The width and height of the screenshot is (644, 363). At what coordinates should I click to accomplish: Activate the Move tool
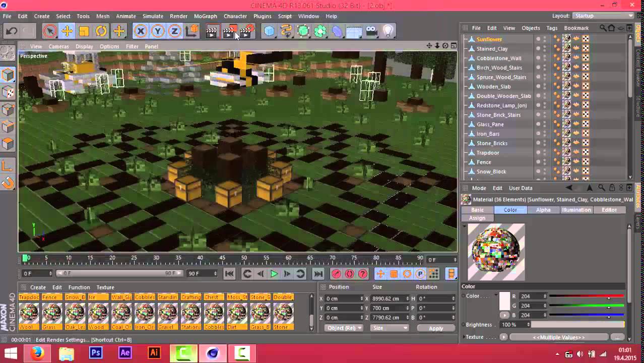pyautogui.click(x=67, y=31)
